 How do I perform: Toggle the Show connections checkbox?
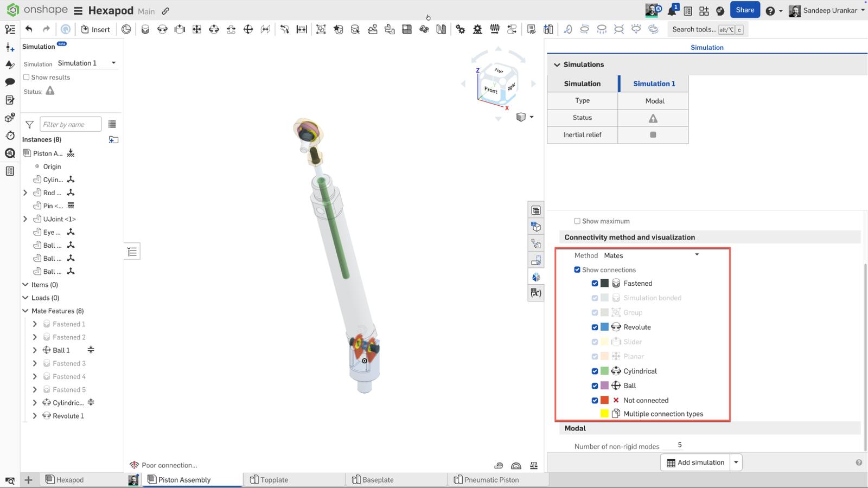pyautogui.click(x=577, y=269)
